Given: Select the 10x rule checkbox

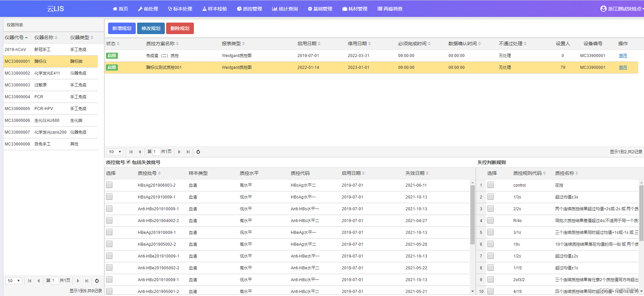Looking at the screenshot, I should pos(490,244).
